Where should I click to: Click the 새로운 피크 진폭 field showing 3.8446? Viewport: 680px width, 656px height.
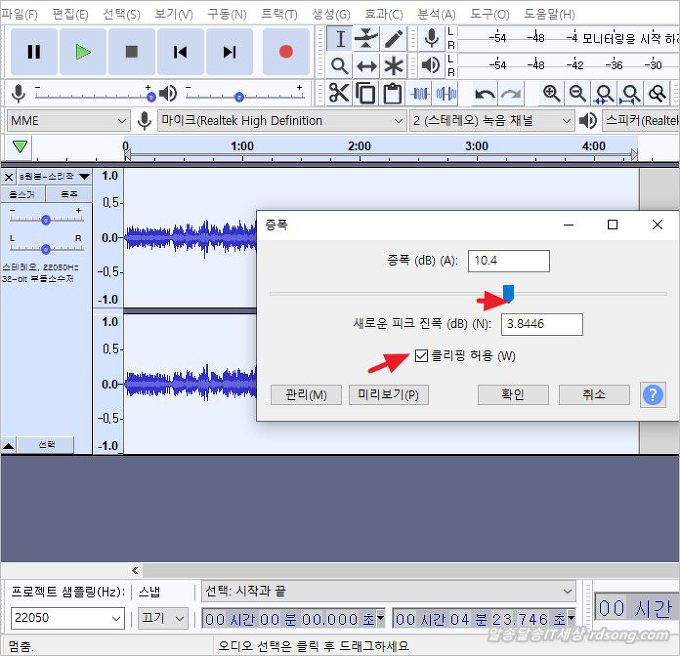coord(542,324)
